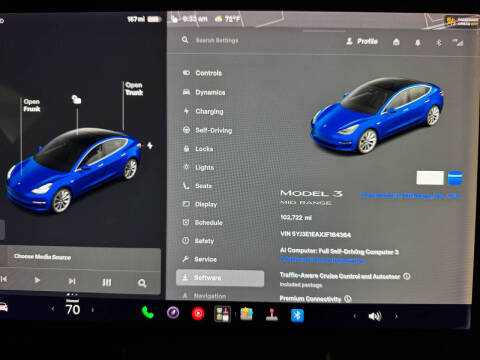
Task: Tap the 187 mi range display
Action: pos(136,19)
